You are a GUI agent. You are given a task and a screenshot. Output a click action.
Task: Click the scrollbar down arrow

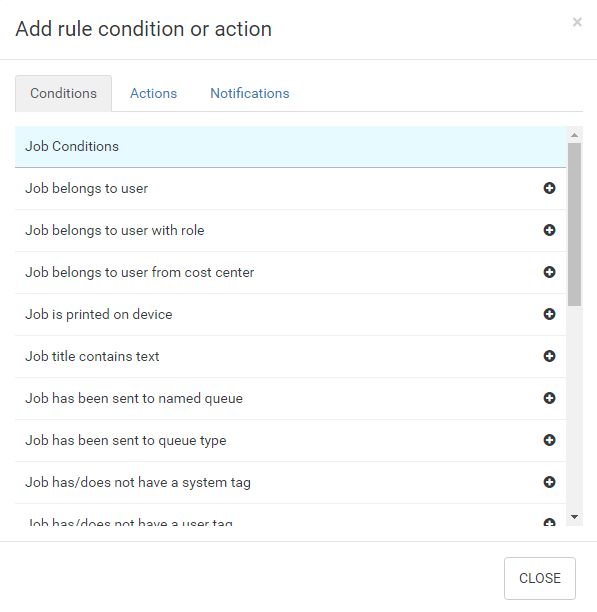[x=574, y=517]
